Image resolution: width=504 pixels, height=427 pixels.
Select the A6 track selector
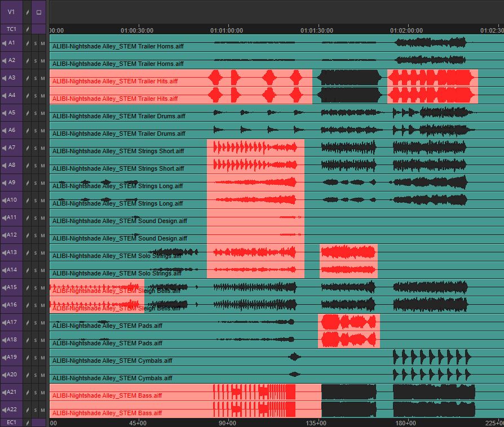(11, 130)
